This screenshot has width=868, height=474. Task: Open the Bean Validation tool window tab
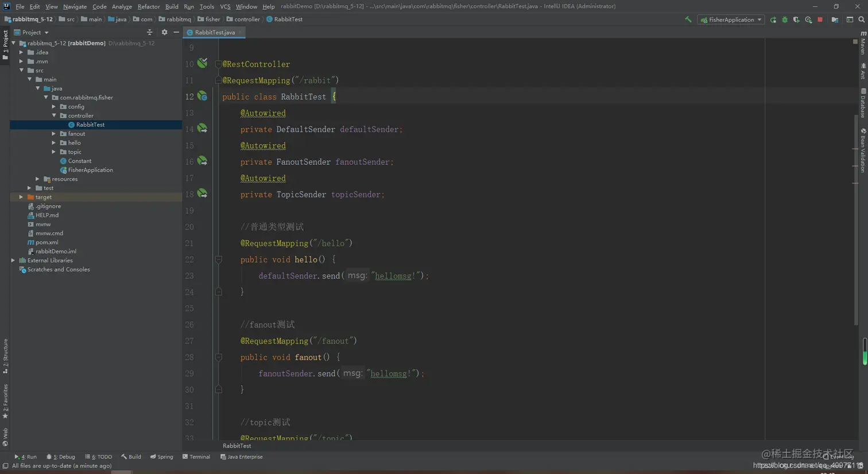coord(863,151)
